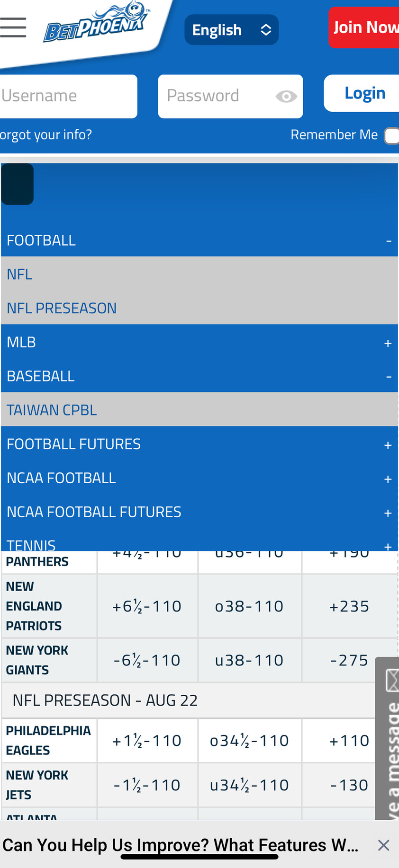Click the Username input field
Screen dimensions: 399x868
(68, 96)
